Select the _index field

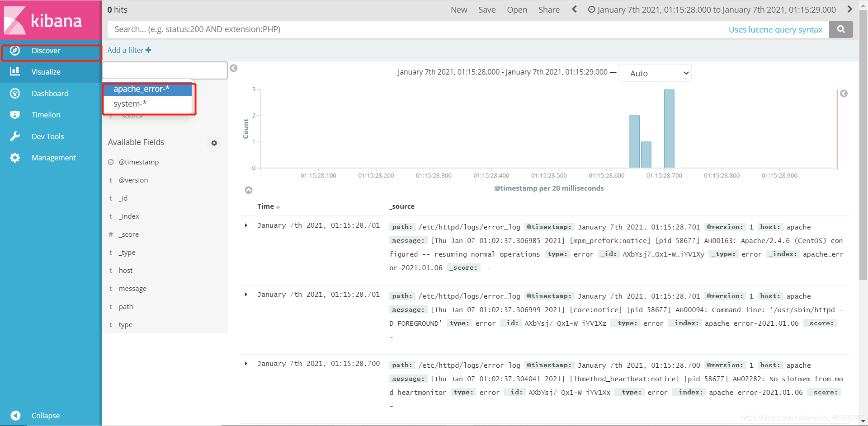(129, 216)
